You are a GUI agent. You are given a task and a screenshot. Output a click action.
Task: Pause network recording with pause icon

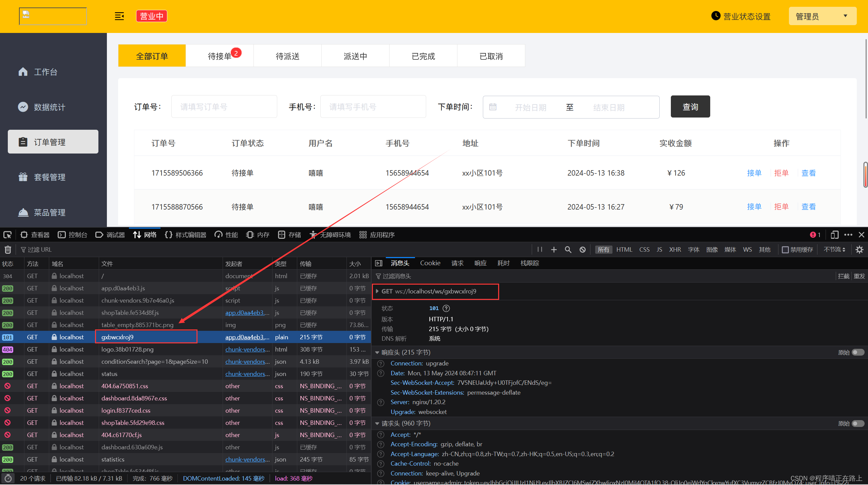pyautogui.click(x=540, y=250)
